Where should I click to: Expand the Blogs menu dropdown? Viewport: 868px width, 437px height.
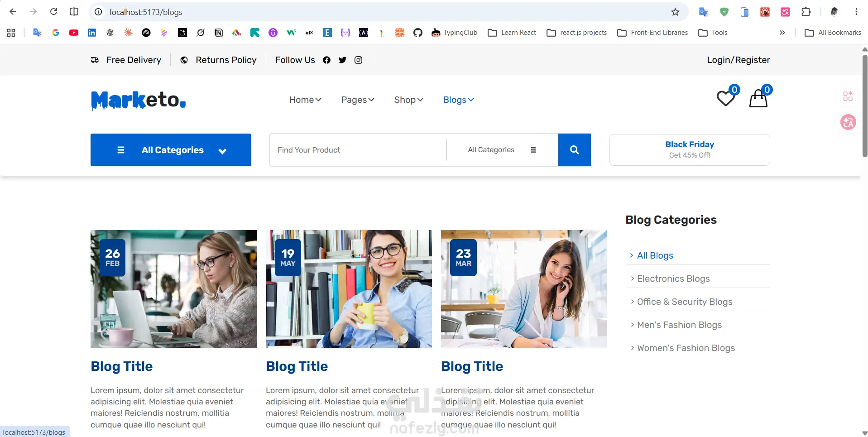(x=458, y=100)
